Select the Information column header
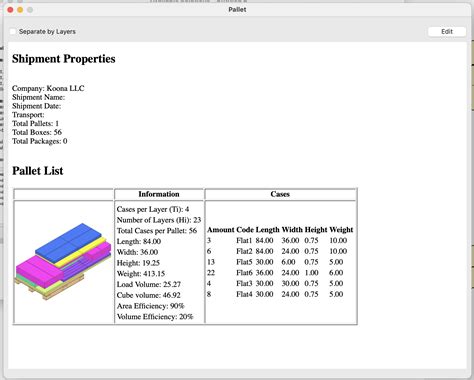This screenshot has height=380, width=474. point(159,194)
